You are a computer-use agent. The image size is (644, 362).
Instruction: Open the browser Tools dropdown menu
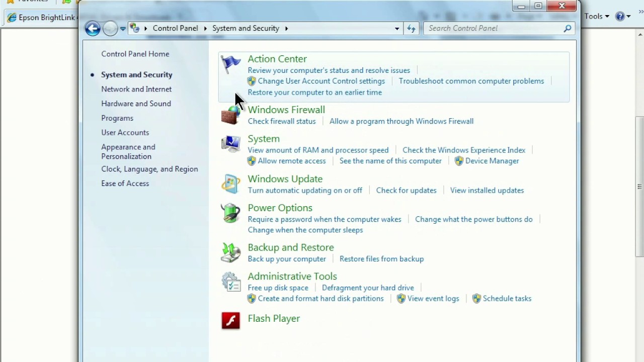click(x=597, y=16)
